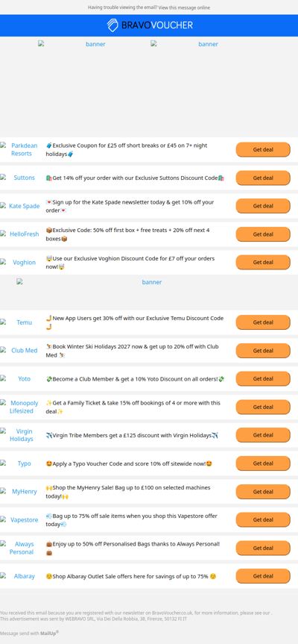Click Get deal for Temu offer

[x=263, y=322]
